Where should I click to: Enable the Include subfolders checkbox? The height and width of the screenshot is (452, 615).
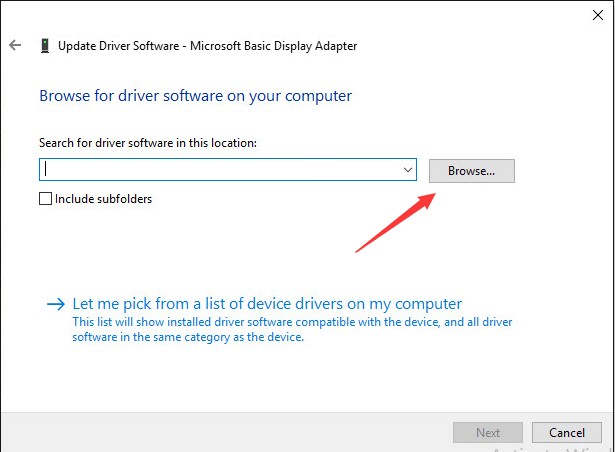(45, 199)
